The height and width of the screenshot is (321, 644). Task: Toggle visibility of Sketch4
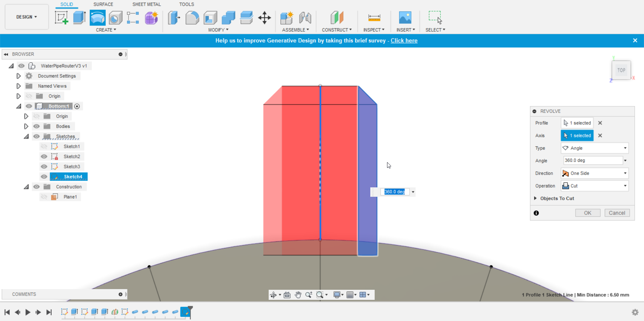pos(44,177)
